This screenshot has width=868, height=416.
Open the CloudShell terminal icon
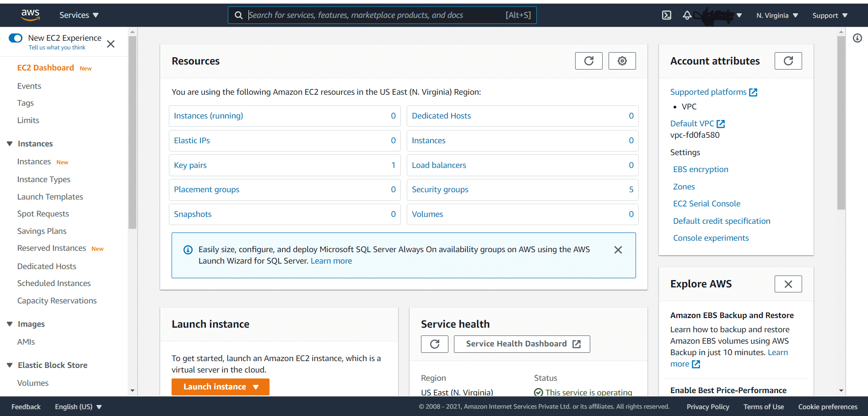pyautogui.click(x=667, y=15)
